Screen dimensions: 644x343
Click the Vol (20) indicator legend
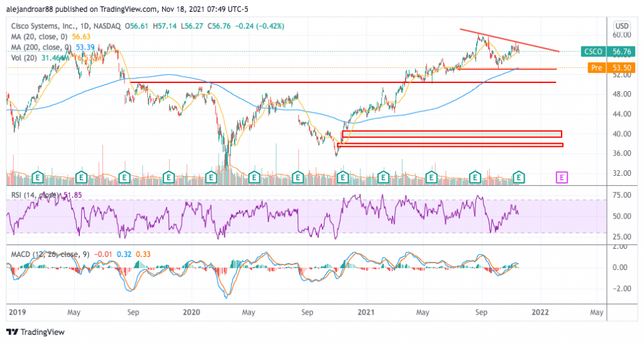pos(25,58)
